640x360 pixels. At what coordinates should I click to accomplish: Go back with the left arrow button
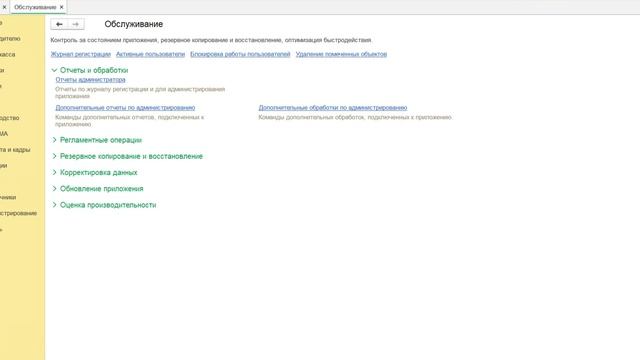(x=59, y=24)
